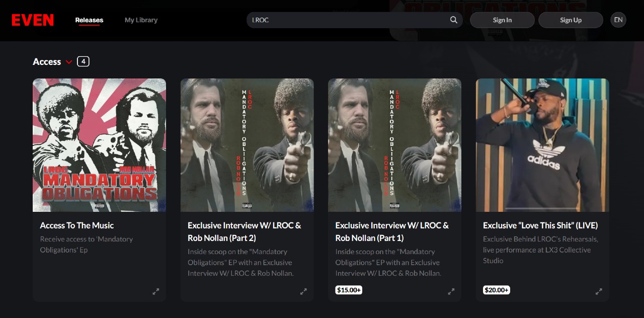Click the Part 2 card 'Inside scoop' description

[x=240, y=262]
